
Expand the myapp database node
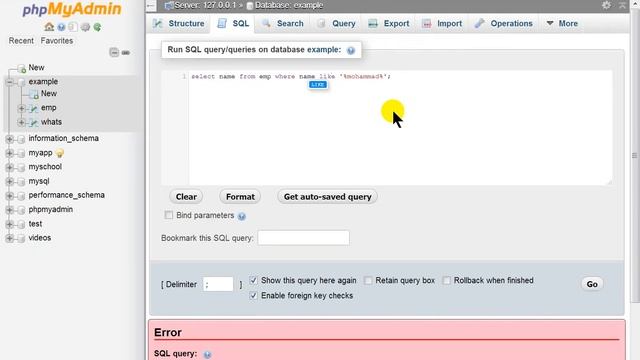9,153
